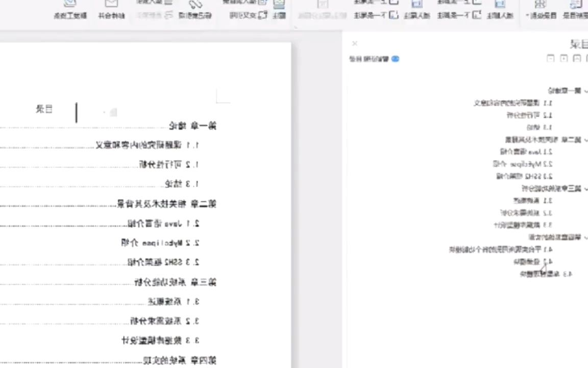Collapse the 第一章 绪论 chapter entry

point(585,90)
